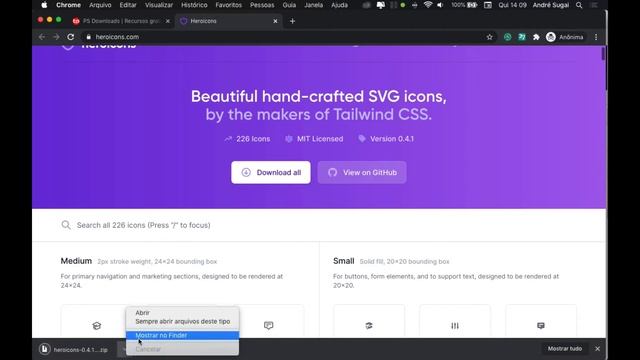This screenshot has height=360, width=640.
Task: Open the Chrome menu in menu bar
Action: click(68, 5)
